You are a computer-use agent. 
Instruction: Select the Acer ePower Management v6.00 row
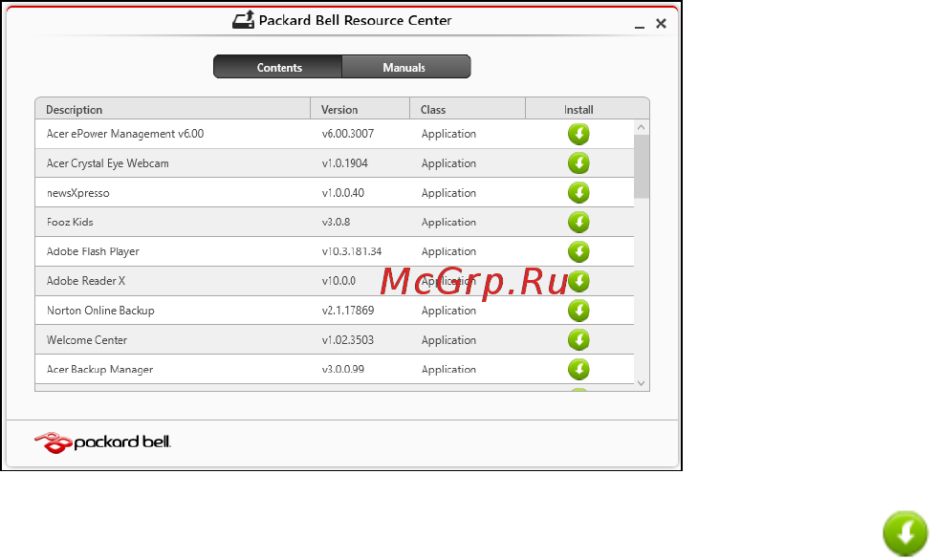click(335, 134)
